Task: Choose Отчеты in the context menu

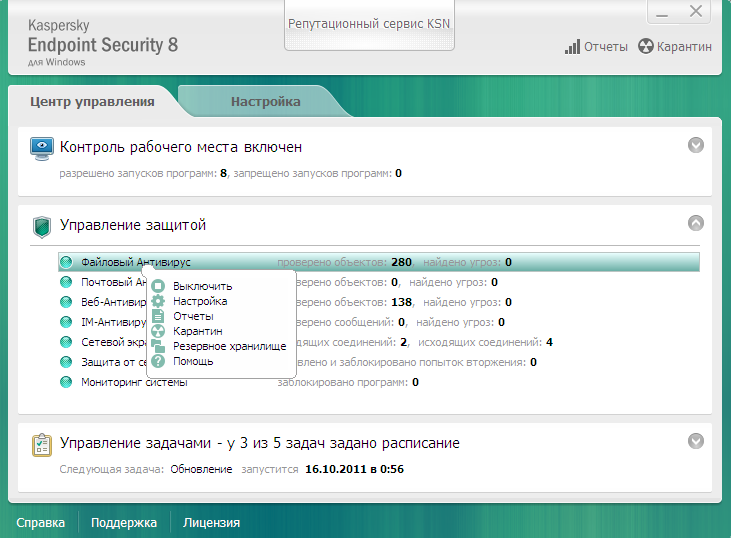Action: 193,316
